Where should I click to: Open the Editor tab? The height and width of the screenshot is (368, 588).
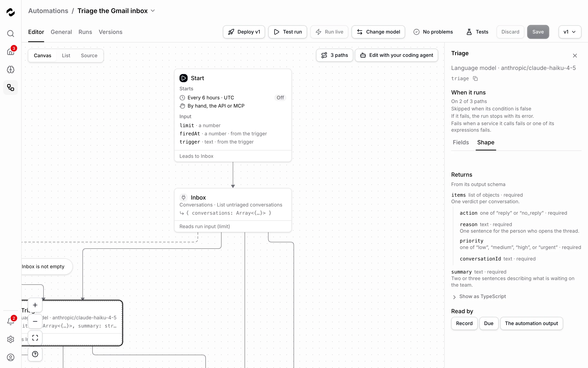36,32
